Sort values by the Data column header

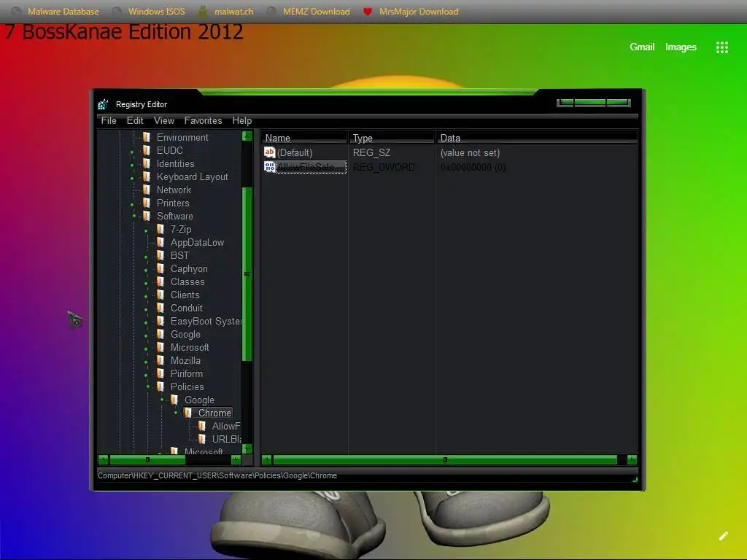click(537, 138)
